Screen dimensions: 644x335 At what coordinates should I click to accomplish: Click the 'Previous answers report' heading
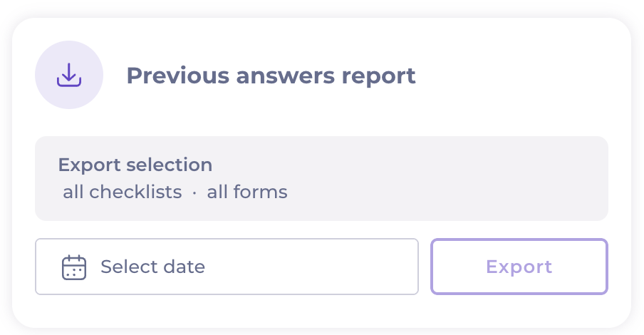click(x=271, y=76)
